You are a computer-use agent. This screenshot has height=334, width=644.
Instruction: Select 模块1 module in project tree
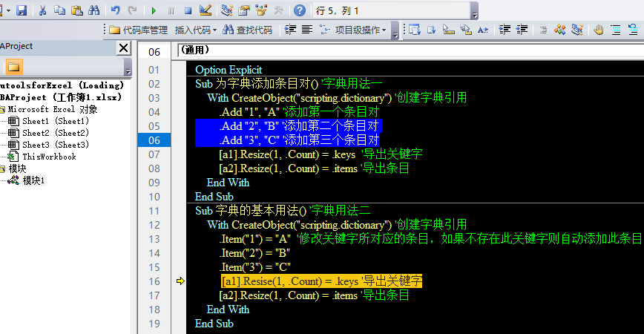(33, 180)
